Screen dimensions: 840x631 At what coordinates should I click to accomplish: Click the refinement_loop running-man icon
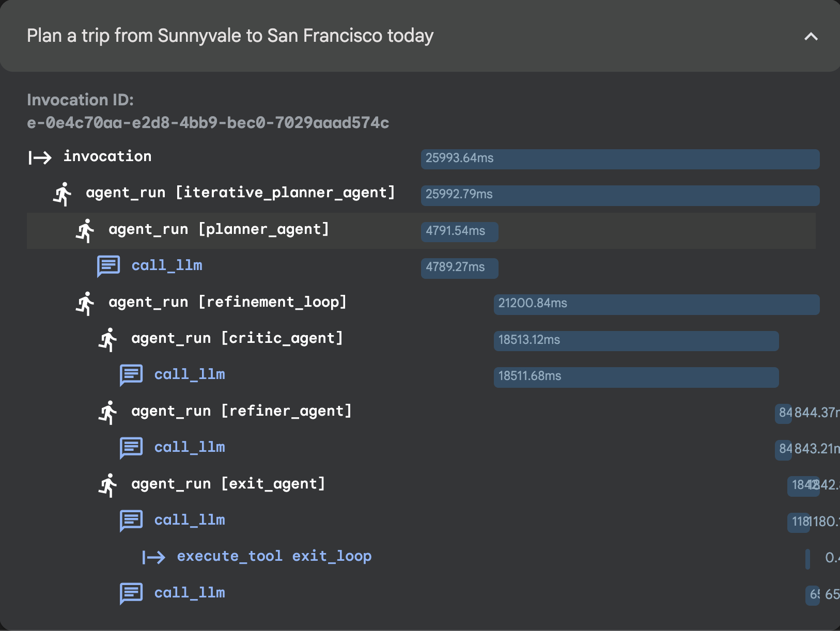pyautogui.click(x=85, y=303)
